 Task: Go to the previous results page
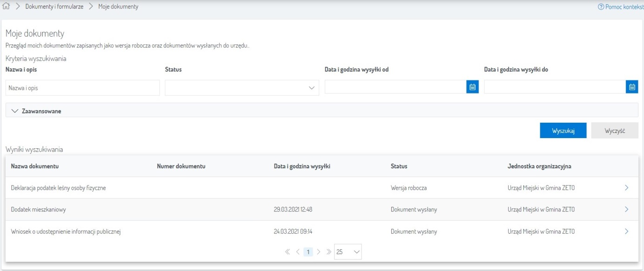tap(298, 252)
